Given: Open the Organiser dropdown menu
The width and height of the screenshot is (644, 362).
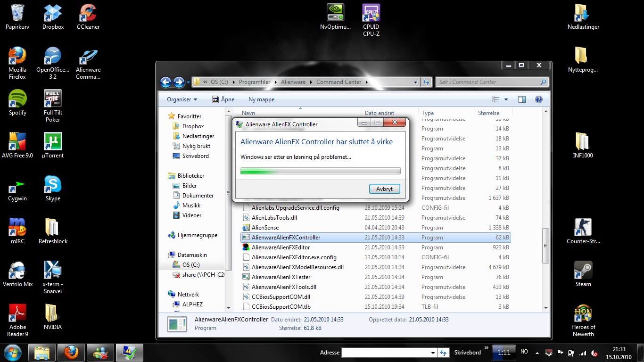Looking at the screenshot, I should tap(182, 99).
